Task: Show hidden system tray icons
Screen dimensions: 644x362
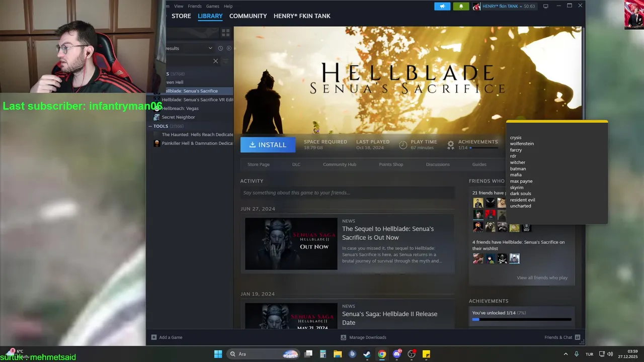Action: [566, 354]
